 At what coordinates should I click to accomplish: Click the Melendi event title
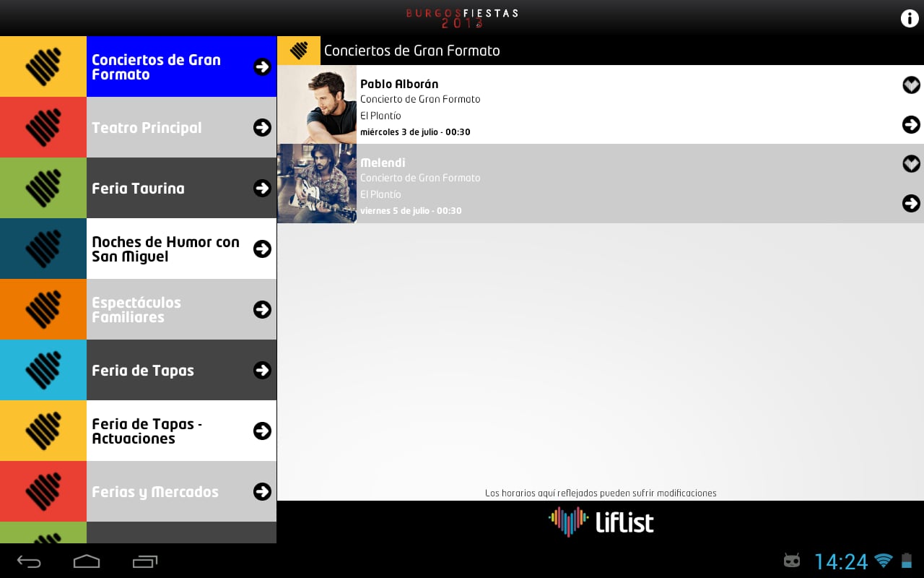(383, 163)
